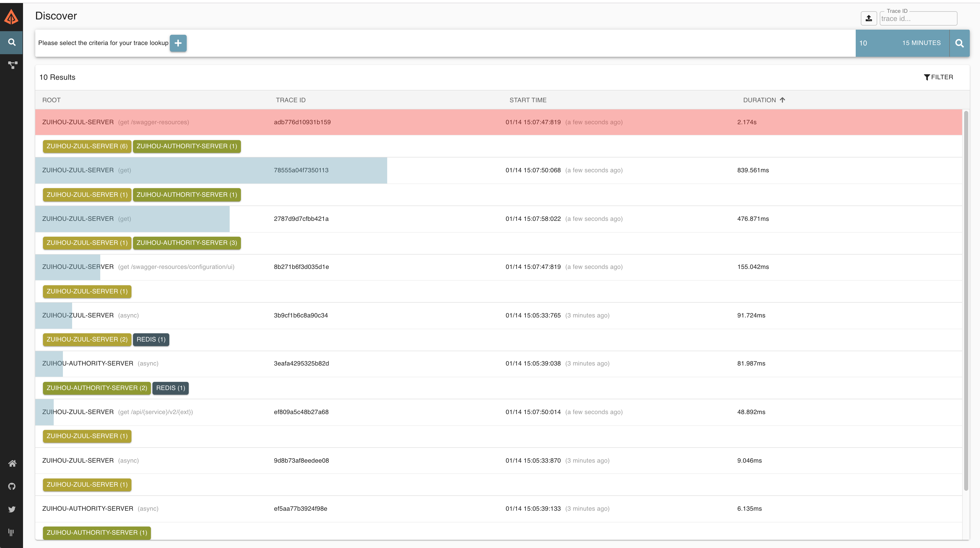This screenshot has height=548, width=980.
Task: Click the Zipkin logo icon
Action: (12, 17)
